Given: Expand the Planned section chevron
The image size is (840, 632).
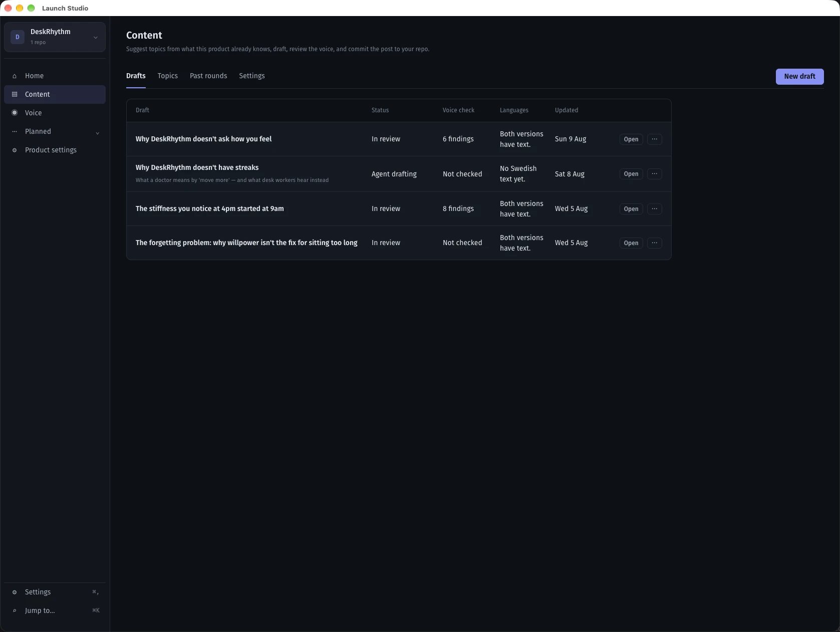Looking at the screenshot, I should (x=98, y=133).
